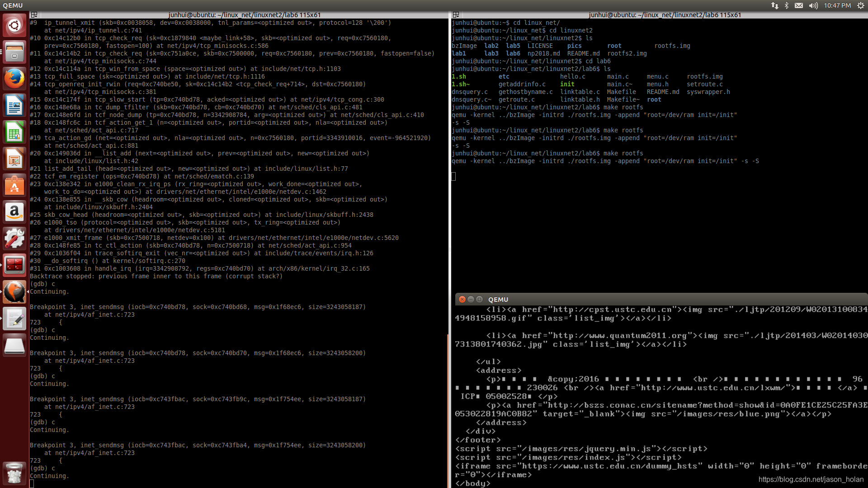Open the Ubuntu Dash search launcher

pyautogui.click(x=14, y=25)
